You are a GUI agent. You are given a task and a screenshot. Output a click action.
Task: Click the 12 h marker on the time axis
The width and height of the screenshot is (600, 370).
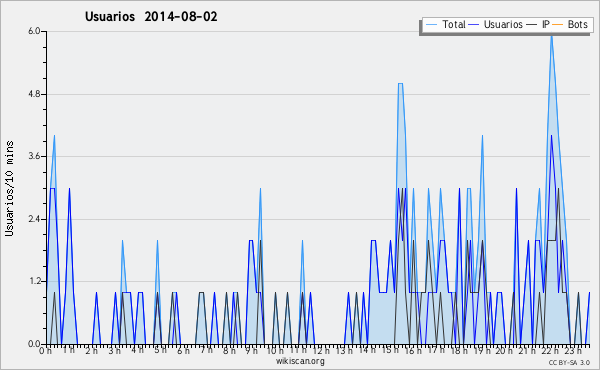click(x=321, y=350)
